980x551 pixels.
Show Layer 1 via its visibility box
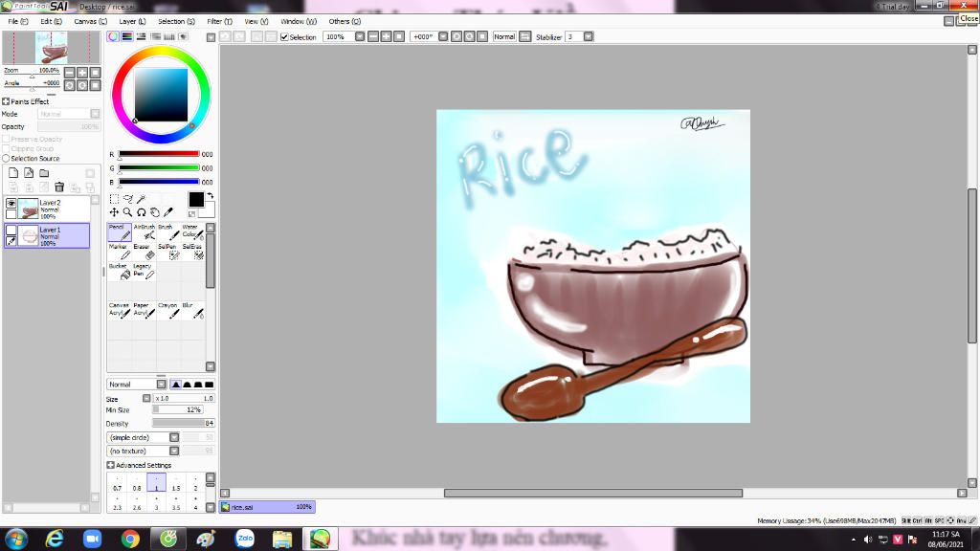coord(11,230)
